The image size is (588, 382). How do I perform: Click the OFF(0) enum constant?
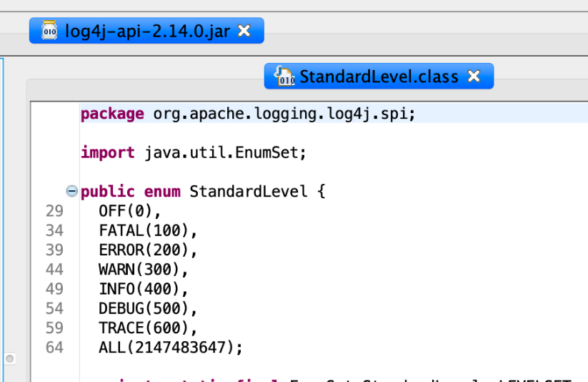pos(130,211)
